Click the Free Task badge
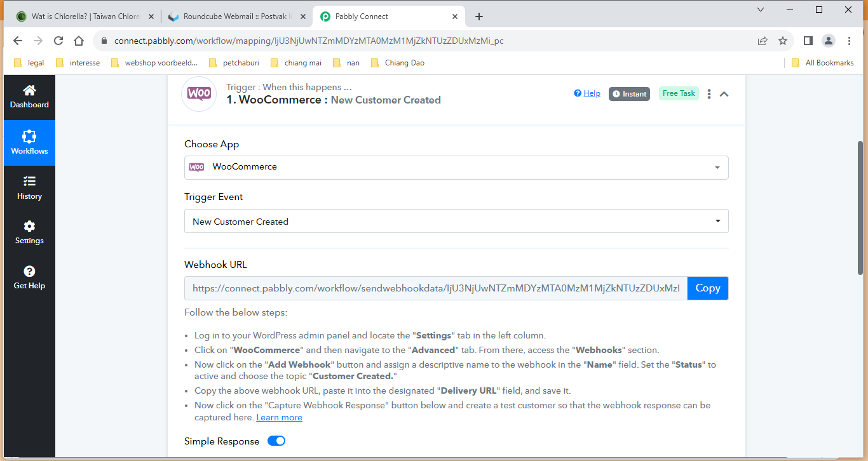Image resolution: width=868 pixels, height=461 pixels. 679,93
